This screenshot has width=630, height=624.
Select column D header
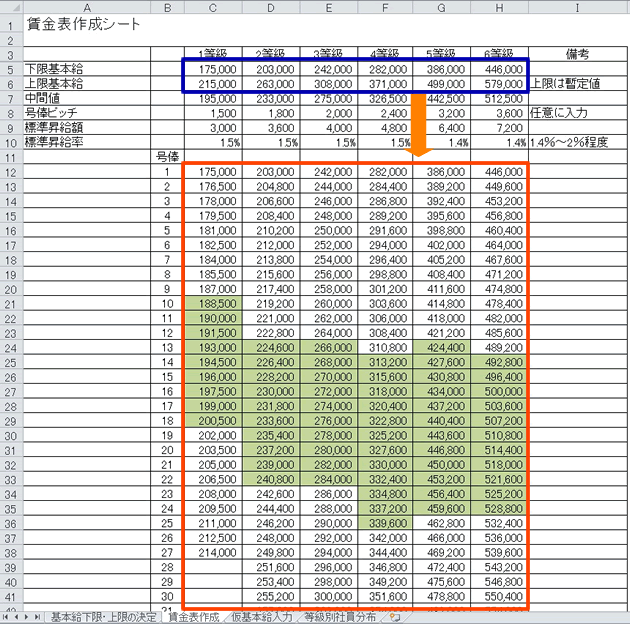271,7
